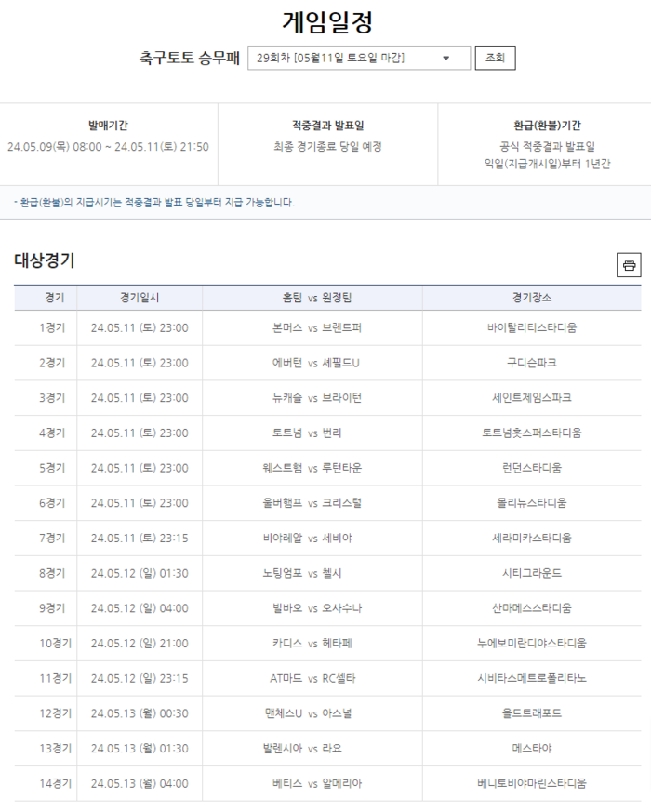Select the 1경기 row number cell

[x=52, y=327]
